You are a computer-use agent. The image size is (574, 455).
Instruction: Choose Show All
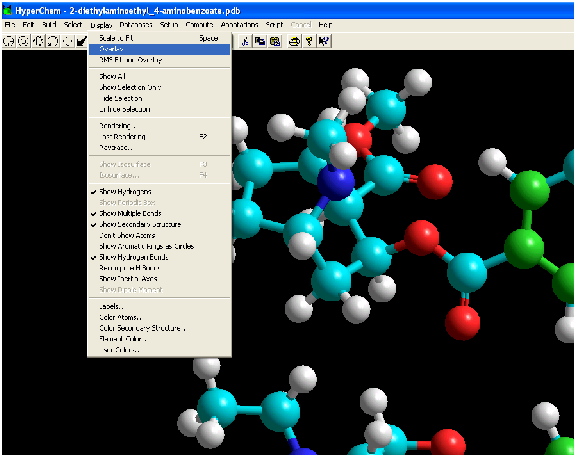[x=159, y=76]
